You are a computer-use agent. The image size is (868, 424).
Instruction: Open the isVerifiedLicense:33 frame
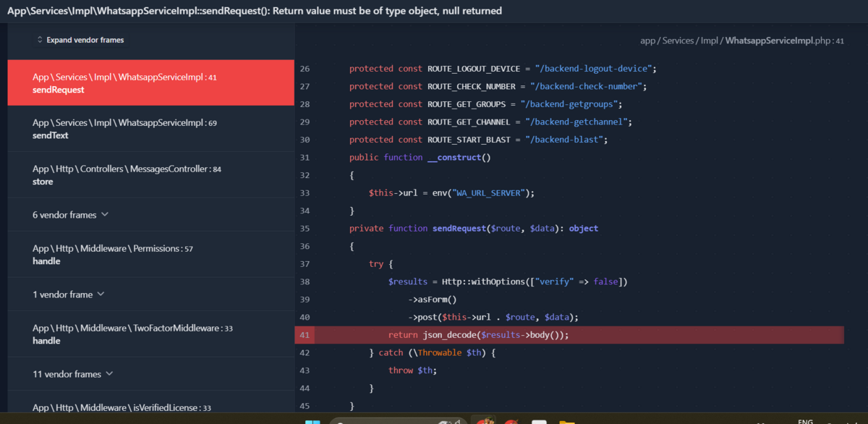pyautogui.click(x=151, y=407)
